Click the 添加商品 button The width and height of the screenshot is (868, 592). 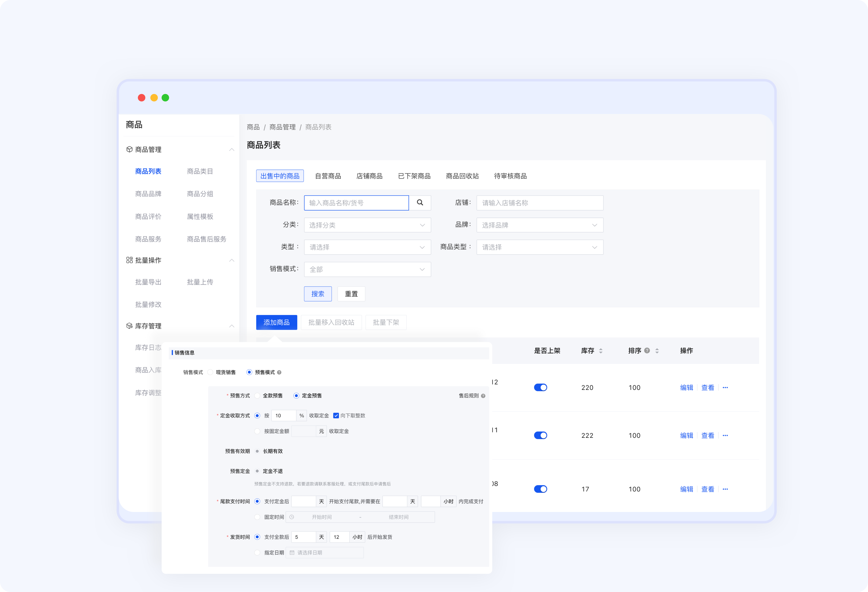[x=276, y=322]
